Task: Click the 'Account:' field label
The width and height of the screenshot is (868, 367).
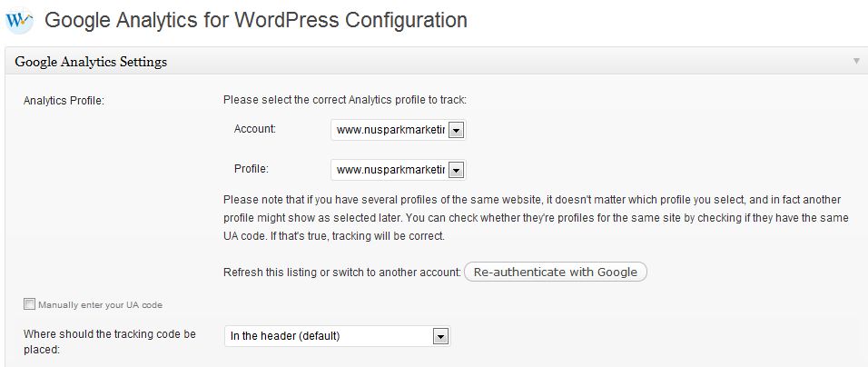Action: [254, 128]
